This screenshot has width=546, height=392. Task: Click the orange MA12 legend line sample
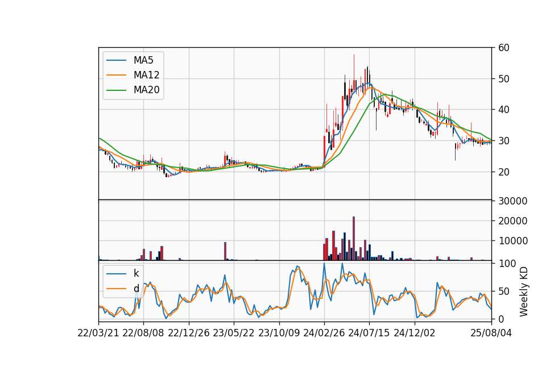(117, 75)
